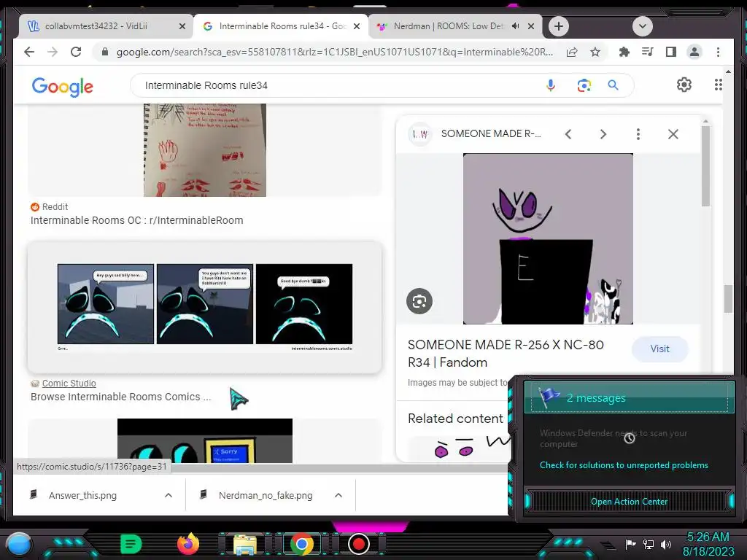
Task: Show next image in preview panel
Action: (x=603, y=134)
